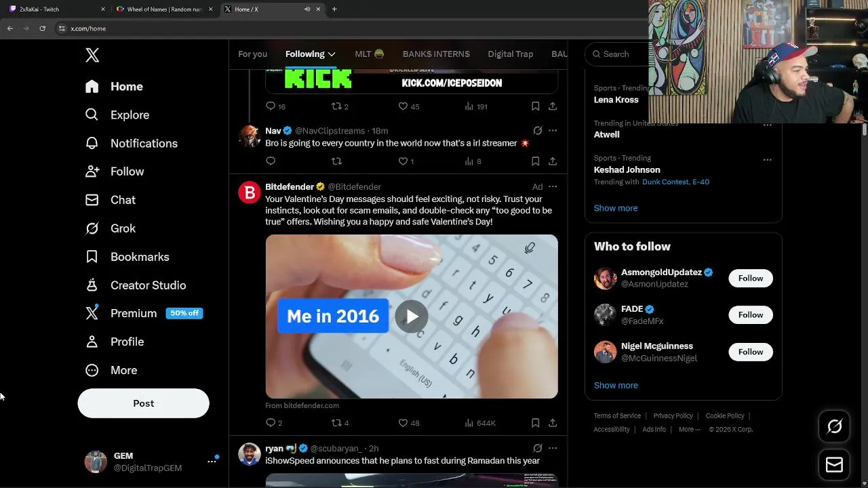Follow AsmongoldUpdatez

(751, 279)
